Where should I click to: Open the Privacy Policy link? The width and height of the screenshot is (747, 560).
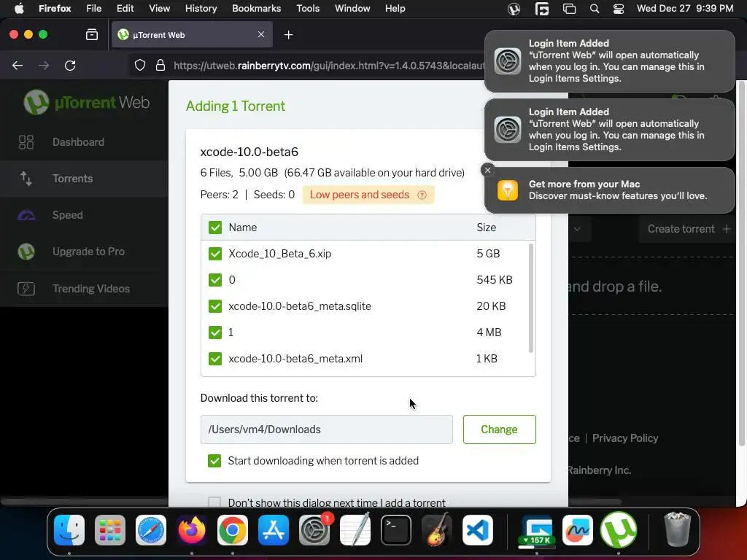[625, 438]
